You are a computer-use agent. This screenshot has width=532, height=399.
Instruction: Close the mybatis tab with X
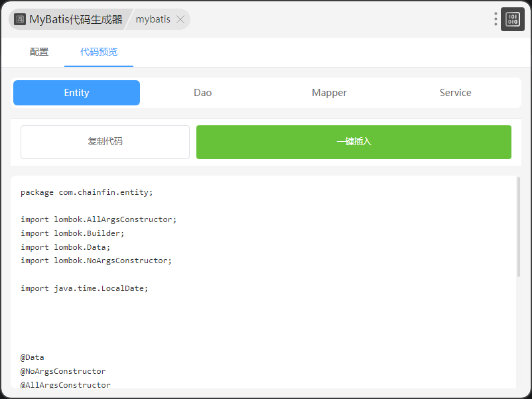tap(180, 19)
